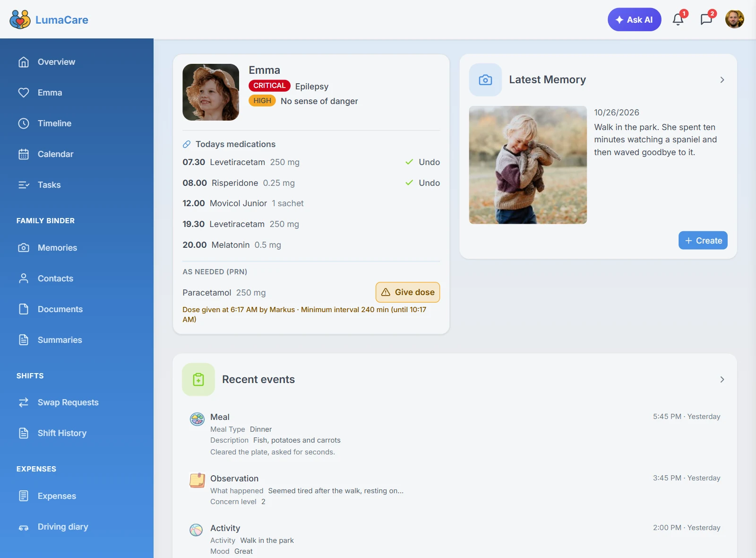Click the Paracetamol 250 mg entry
Screen dimensions: 756x558
coord(224,293)
